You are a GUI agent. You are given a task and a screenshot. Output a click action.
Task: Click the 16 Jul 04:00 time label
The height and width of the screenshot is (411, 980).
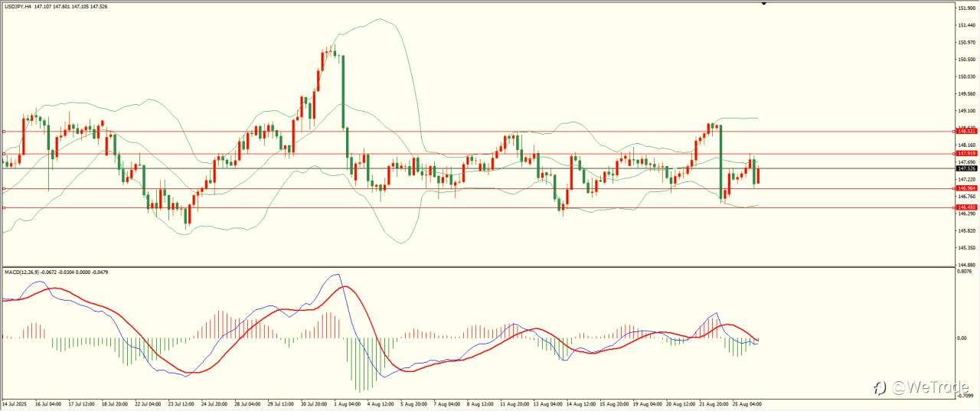pos(48,403)
